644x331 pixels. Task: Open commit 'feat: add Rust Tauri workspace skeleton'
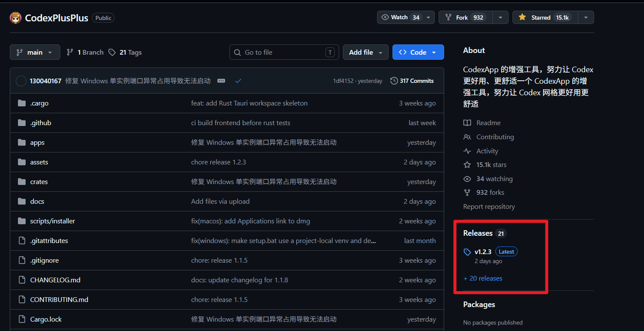[249, 103]
